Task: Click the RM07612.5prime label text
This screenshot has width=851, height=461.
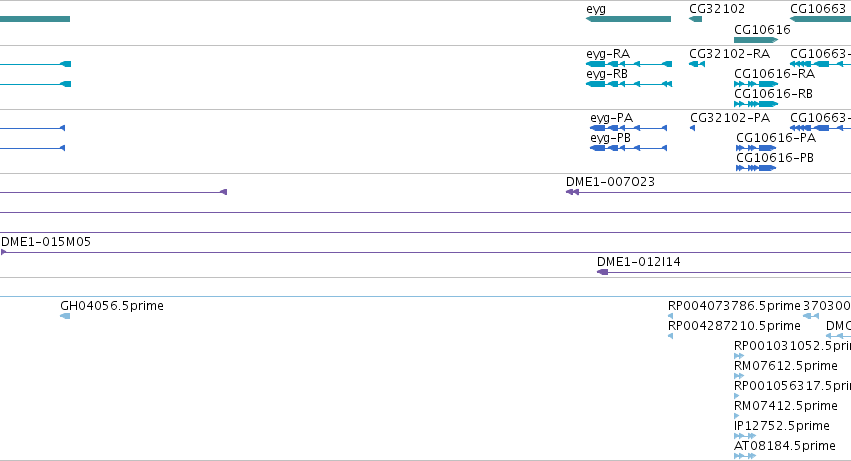Action: tap(786, 366)
